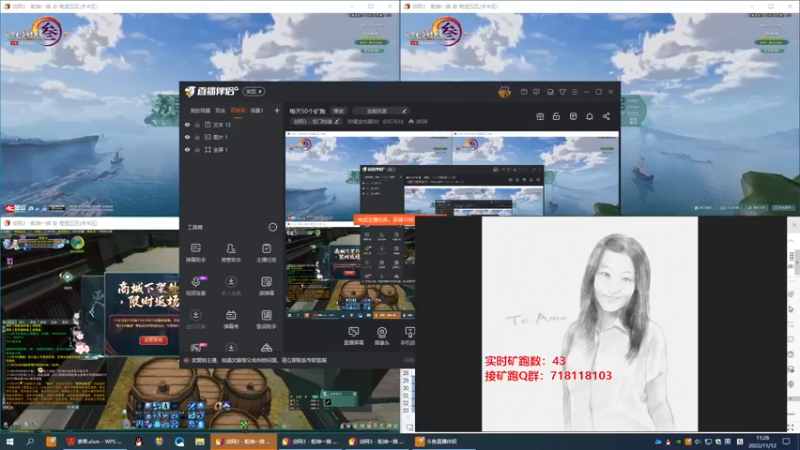Toggle visibility of 图片 1 source

click(187, 137)
